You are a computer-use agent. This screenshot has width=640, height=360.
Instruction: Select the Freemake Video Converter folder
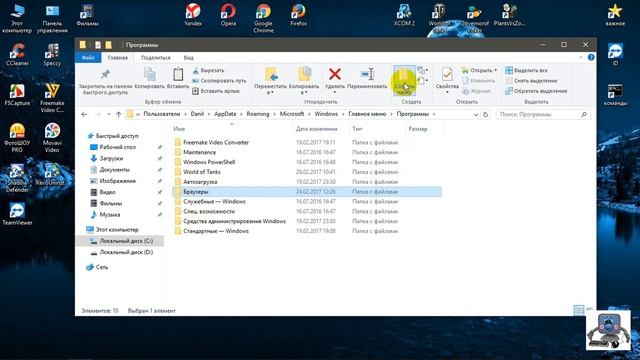pyautogui.click(x=216, y=142)
